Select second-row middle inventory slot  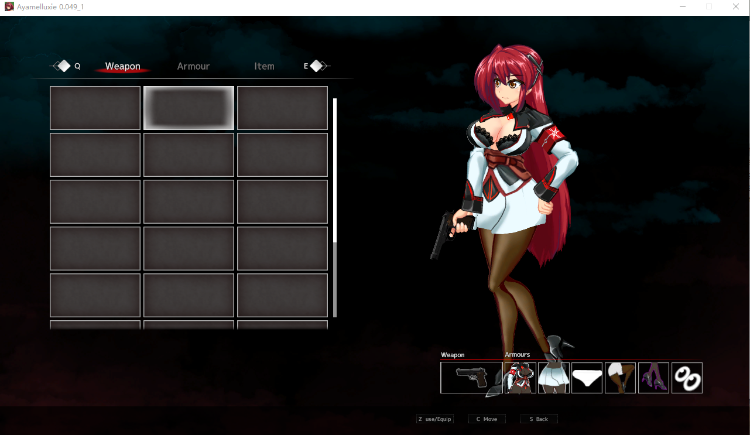pyautogui.click(x=188, y=155)
